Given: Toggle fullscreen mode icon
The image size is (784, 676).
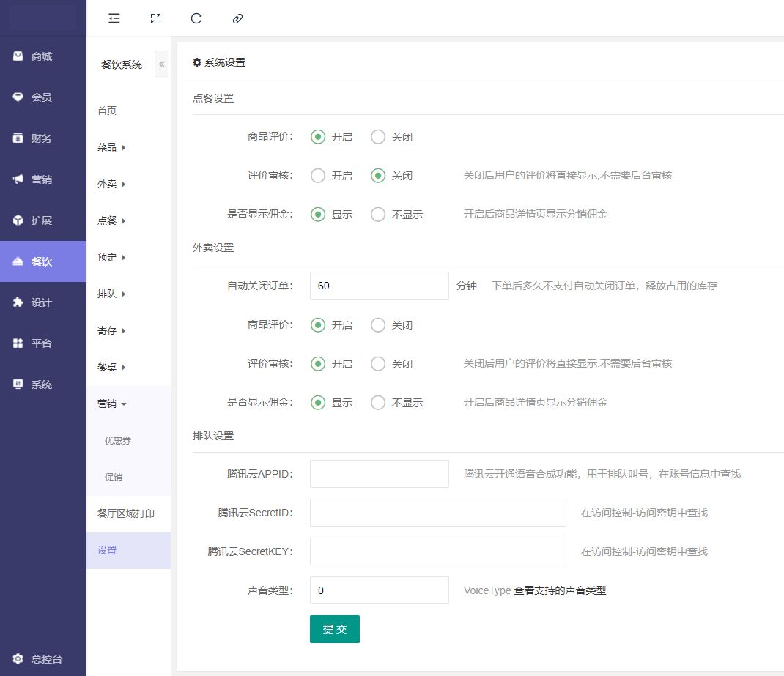Looking at the screenshot, I should tap(155, 18).
